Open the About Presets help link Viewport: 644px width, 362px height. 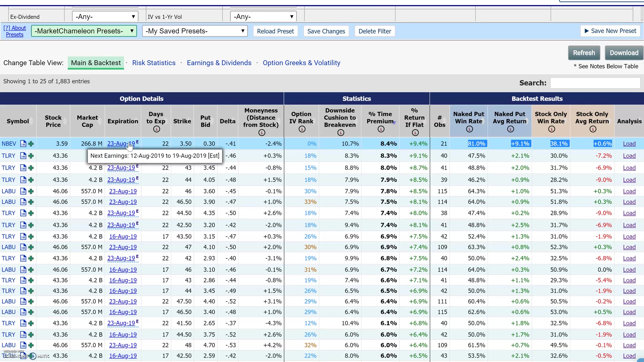click(15, 31)
